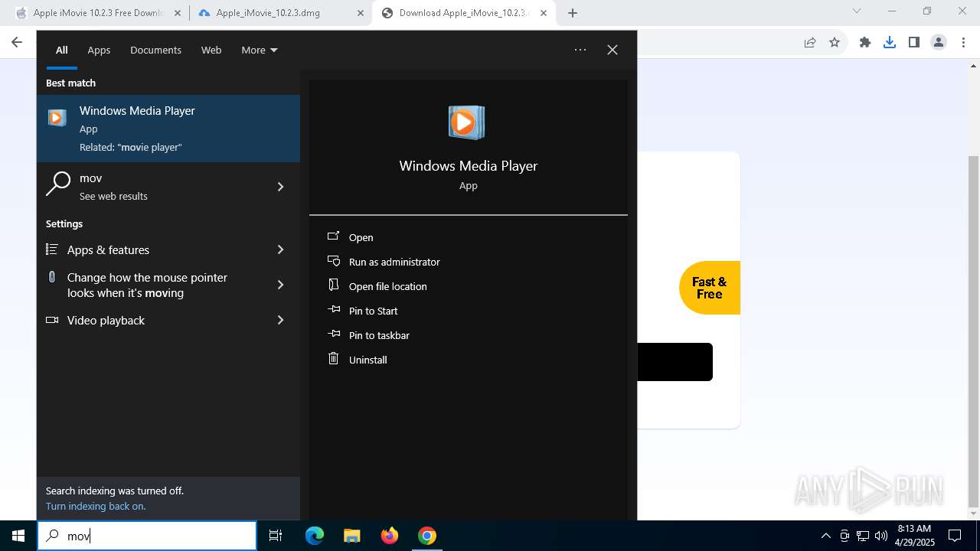This screenshot has height=551, width=980.
Task: Click the Apps & features list icon
Action: pyautogui.click(x=52, y=249)
